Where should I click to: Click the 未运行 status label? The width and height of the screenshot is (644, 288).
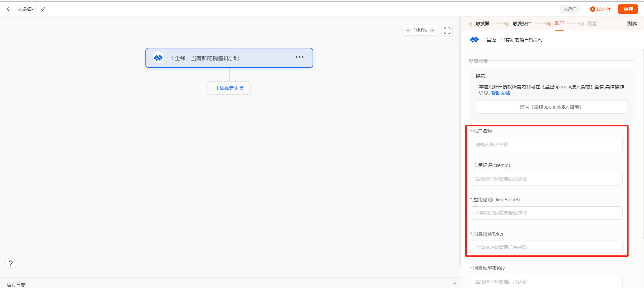[x=570, y=9]
